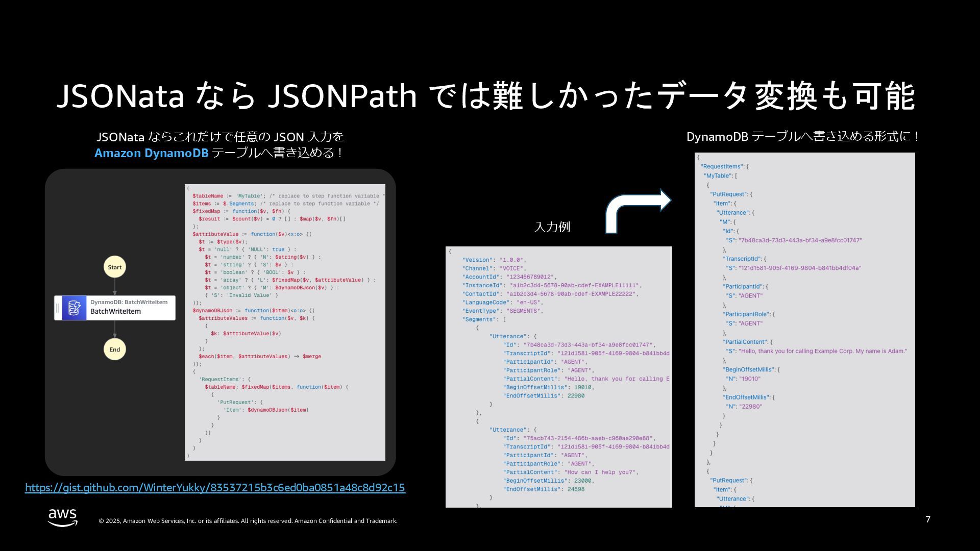Click the 'DynamoDB: BatchWriteItem' node subtitle

point(129,302)
